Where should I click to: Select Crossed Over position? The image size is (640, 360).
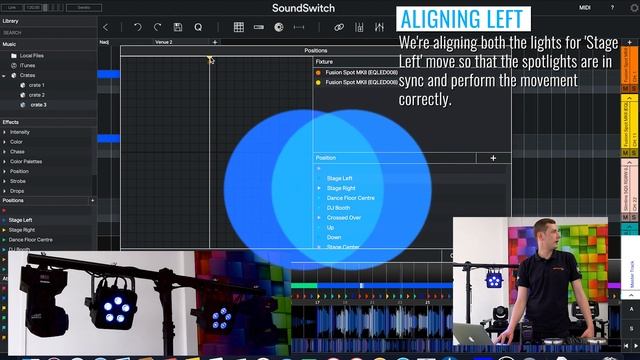(344, 218)
